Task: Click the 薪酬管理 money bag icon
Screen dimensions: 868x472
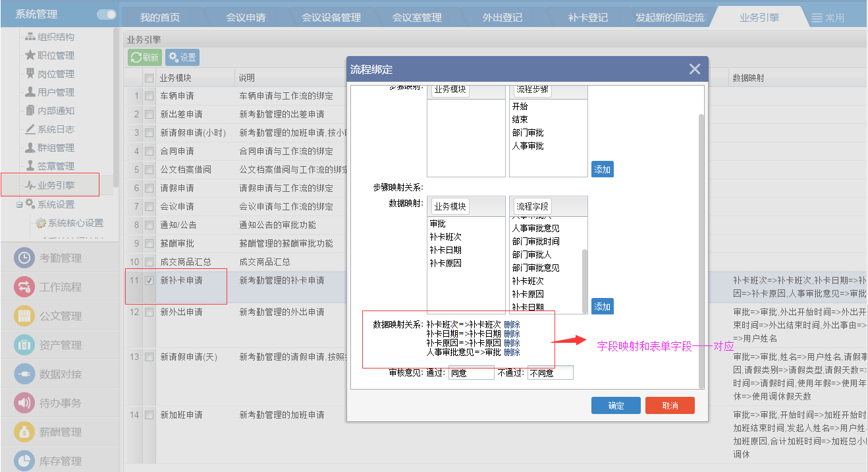Action: point(24,432)
